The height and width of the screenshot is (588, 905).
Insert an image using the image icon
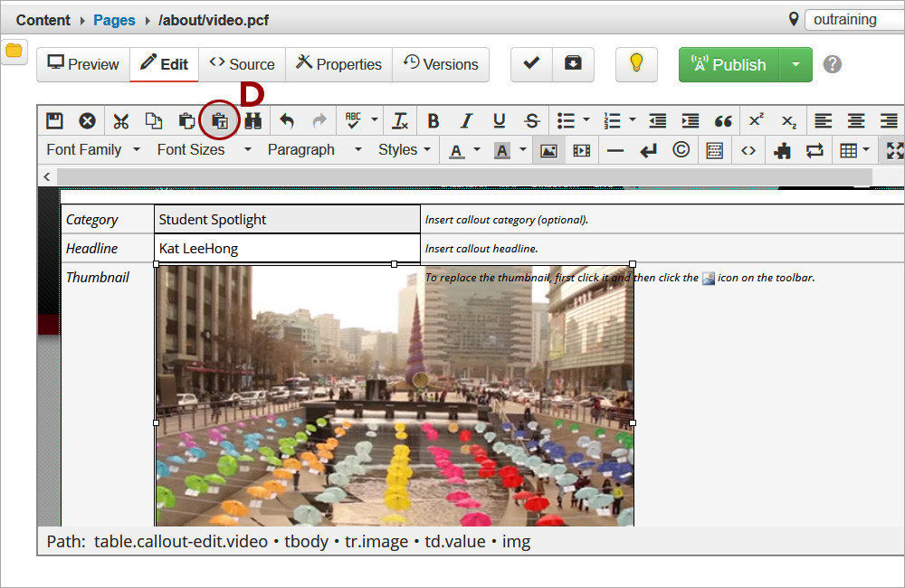pos(548,150)
